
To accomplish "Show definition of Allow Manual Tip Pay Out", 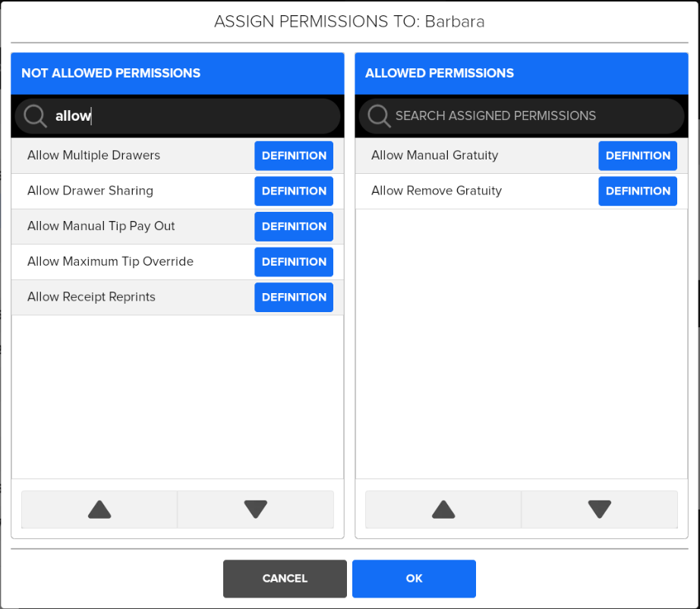I will 294,226.
